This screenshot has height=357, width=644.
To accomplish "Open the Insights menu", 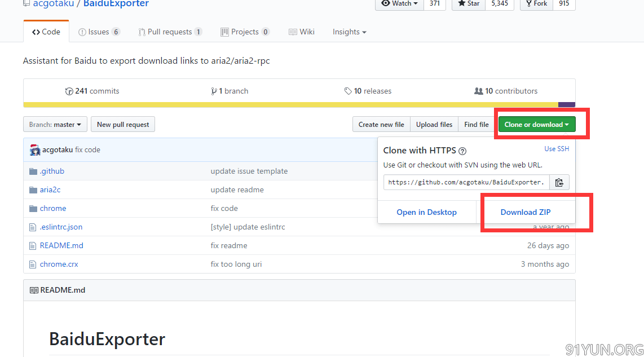I will [x=349, y=32].
